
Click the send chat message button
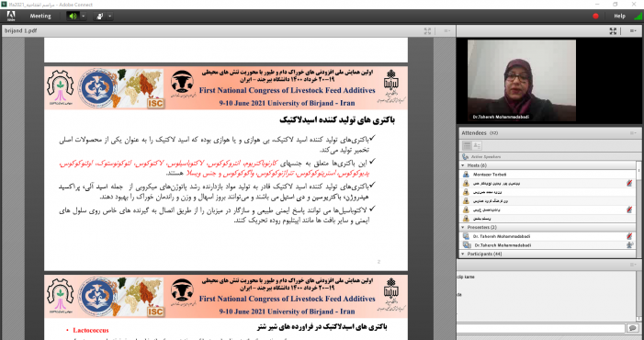point(632,328)
